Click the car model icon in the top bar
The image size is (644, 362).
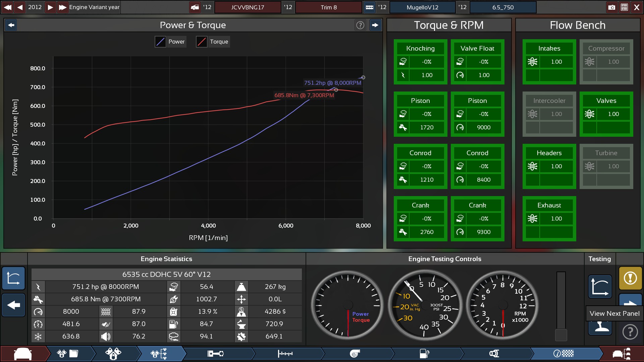pos(195,7)
